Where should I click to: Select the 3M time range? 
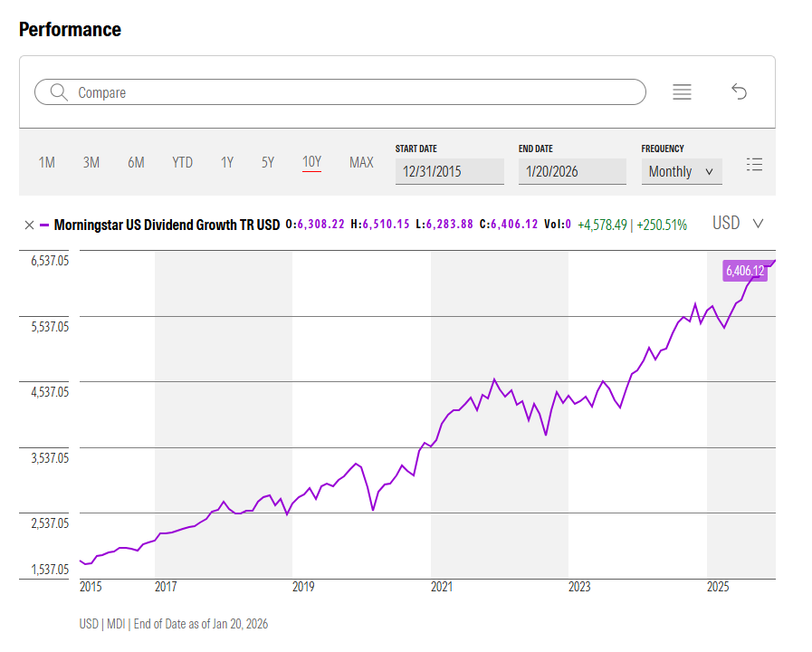tap(91, 163)
